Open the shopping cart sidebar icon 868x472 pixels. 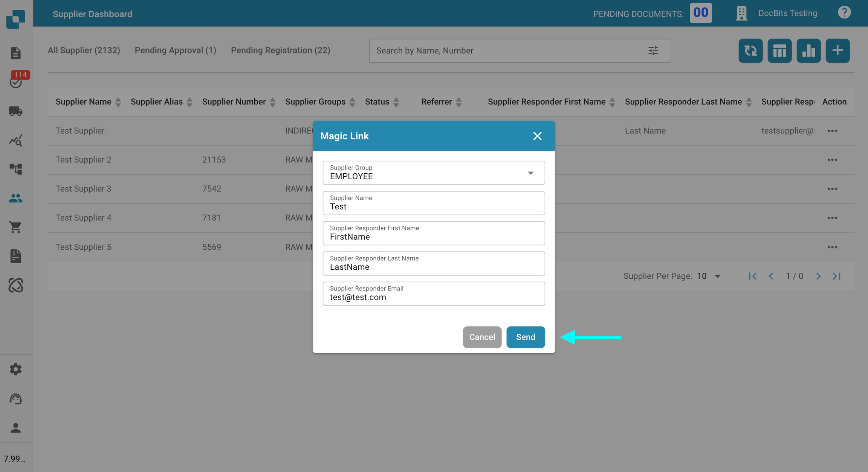click(15, 227)
